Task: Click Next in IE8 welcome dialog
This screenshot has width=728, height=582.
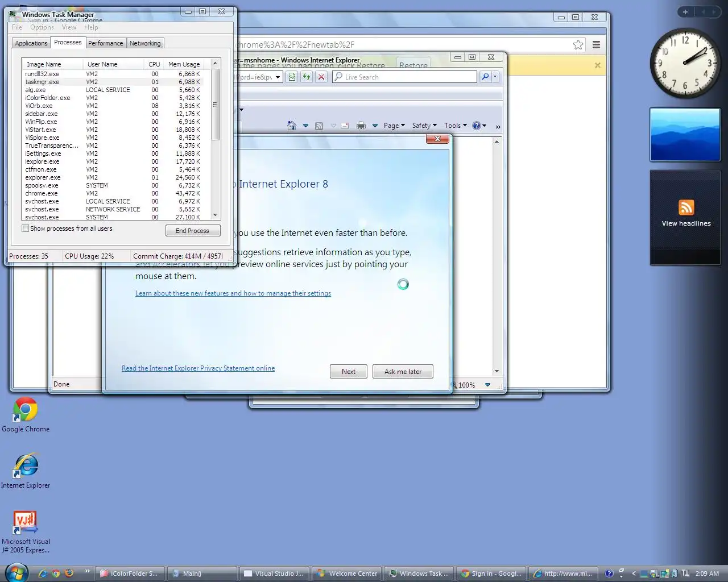Action: (x=349, y=372)
